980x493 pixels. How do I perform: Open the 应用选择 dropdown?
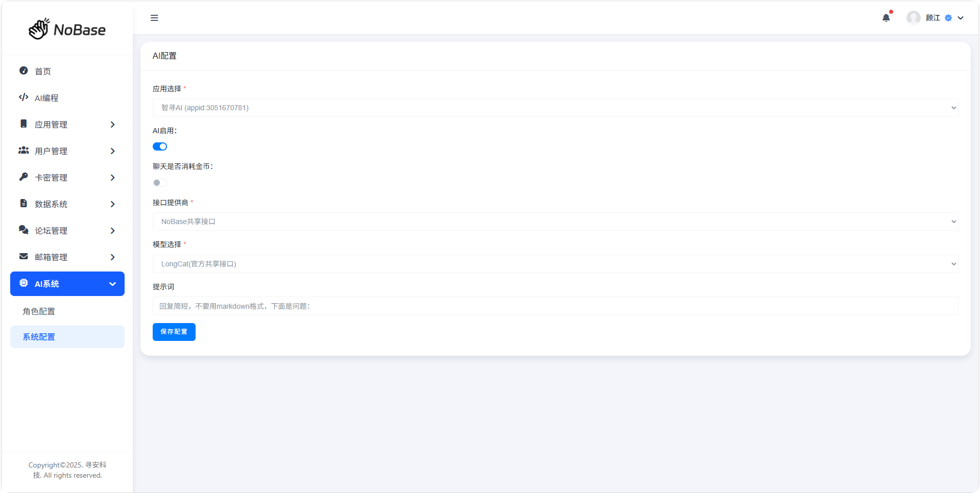(x=555, y=108)
